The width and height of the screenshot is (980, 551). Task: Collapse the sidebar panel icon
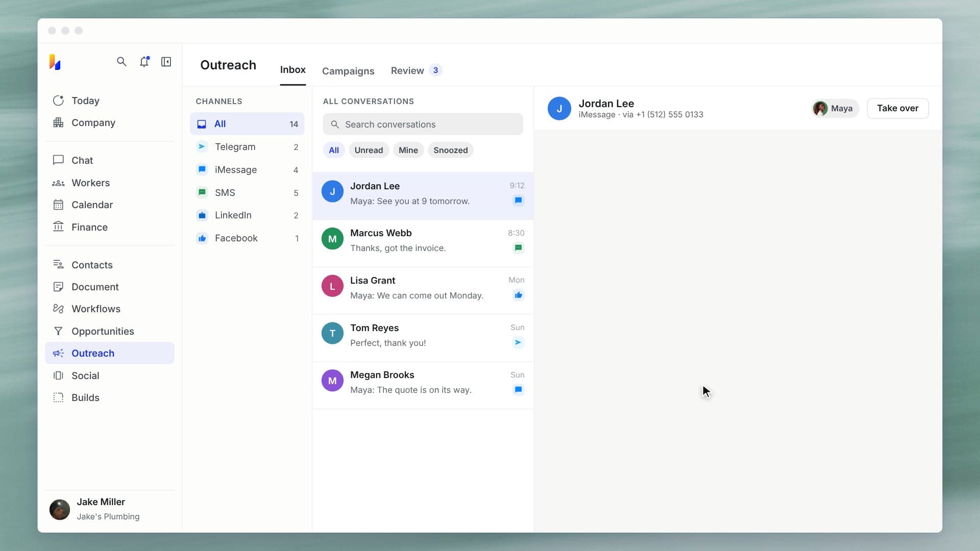pyautogui.click(x=166, y=62)
